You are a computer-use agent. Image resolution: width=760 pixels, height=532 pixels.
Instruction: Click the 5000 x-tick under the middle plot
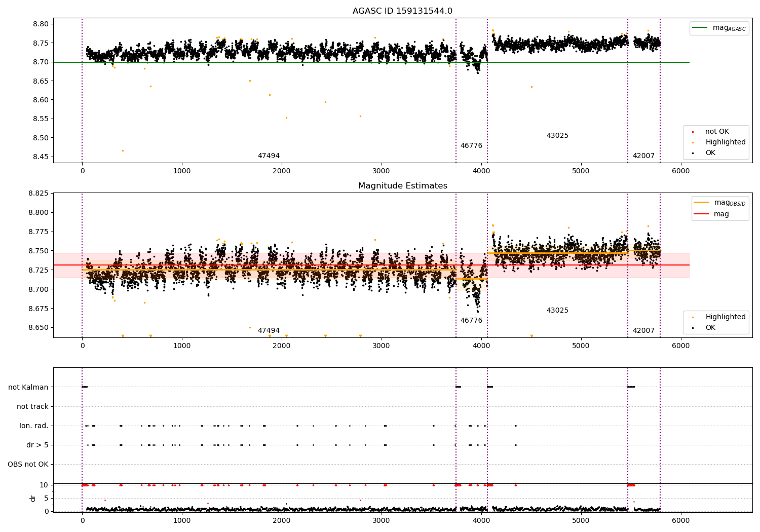pos(581,346)
